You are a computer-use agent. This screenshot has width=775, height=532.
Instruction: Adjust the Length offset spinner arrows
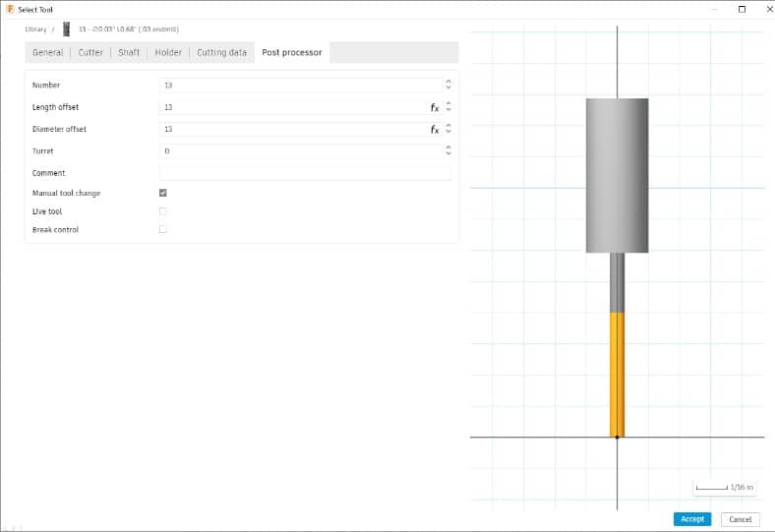(x=448, y=107)
